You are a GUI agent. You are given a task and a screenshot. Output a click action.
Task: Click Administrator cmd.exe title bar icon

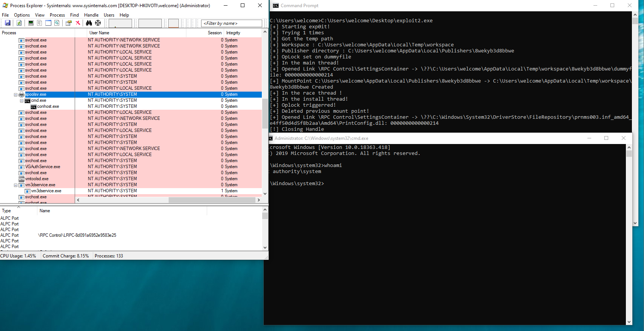click(271, 138)
